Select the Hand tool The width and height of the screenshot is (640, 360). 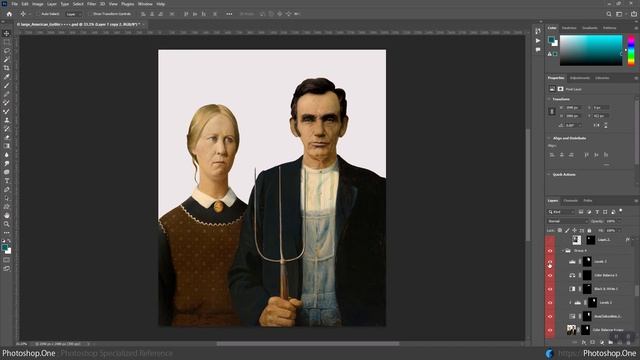(x=7, y=216)
